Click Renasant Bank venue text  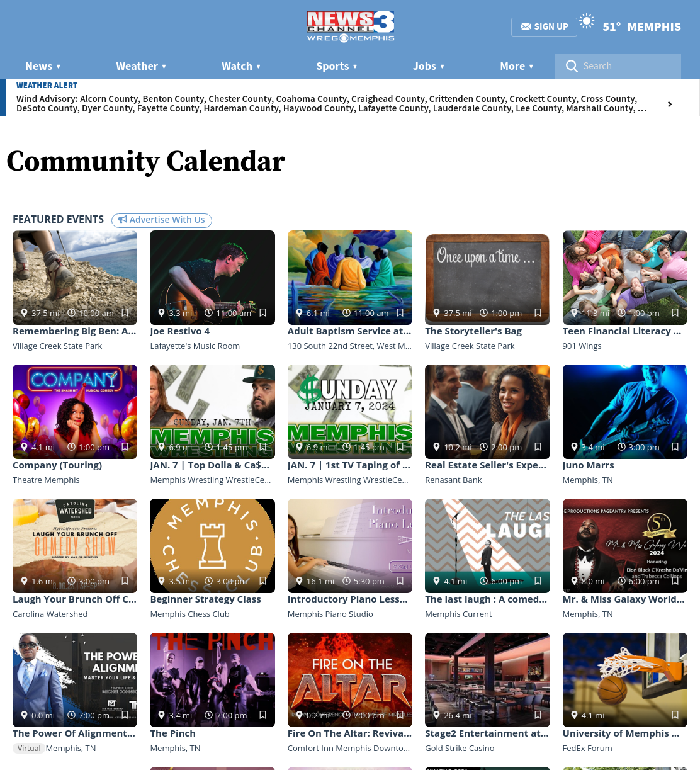pyautogui.click(x=453, y=480)
